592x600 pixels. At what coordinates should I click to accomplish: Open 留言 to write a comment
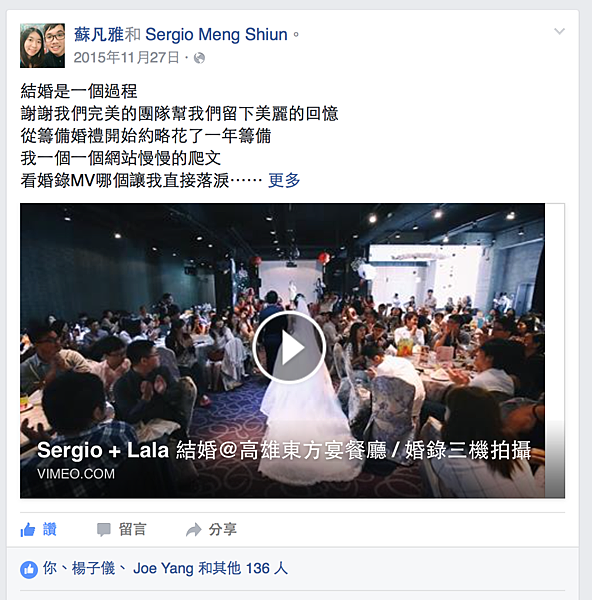pos(132,530)
